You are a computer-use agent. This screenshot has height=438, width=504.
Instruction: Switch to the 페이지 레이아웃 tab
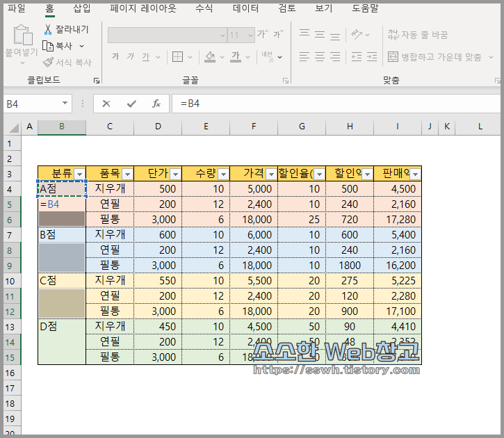pos(143,8)
